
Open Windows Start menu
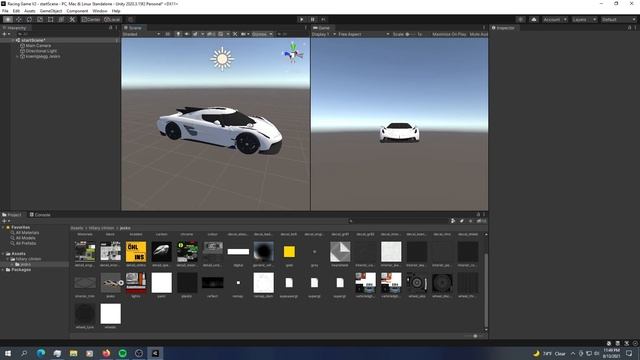[8, 353]
